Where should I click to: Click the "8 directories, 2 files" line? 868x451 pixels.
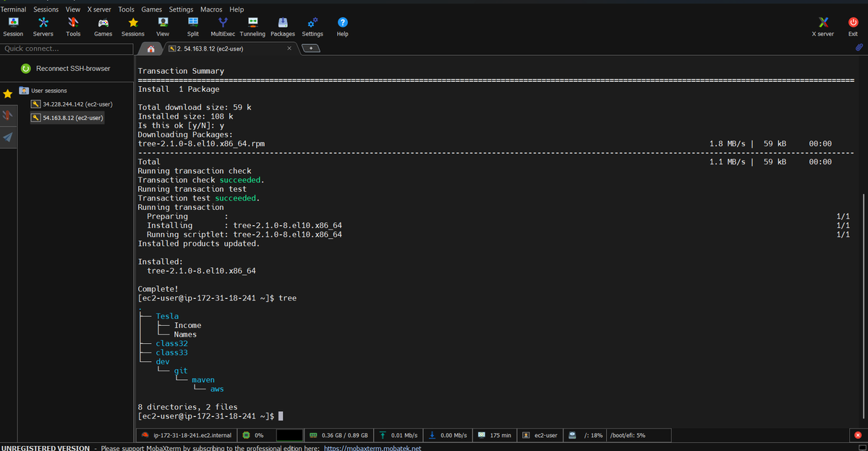pyautogui.click(x=187, y=407)
